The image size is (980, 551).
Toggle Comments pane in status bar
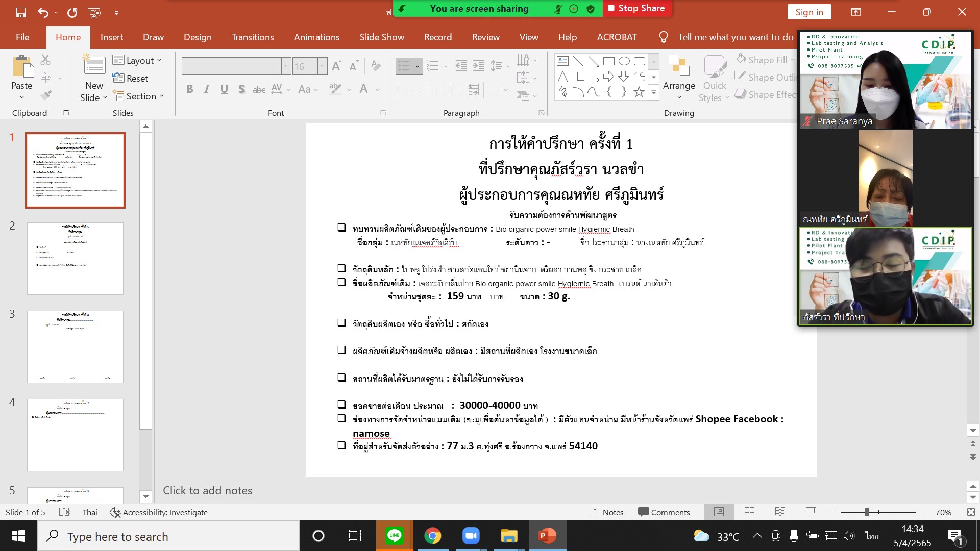[664, 512]
